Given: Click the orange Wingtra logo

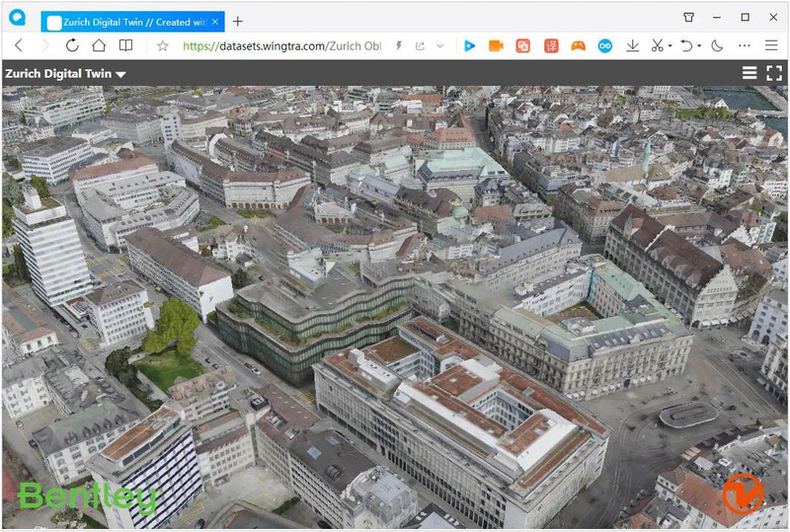Looking at the screenshot, I should [x=744, y=494].
